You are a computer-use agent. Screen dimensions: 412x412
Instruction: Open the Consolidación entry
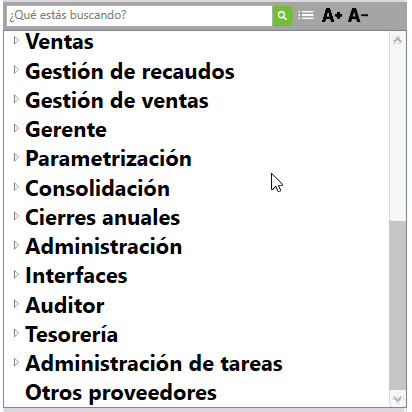(98, 188)
